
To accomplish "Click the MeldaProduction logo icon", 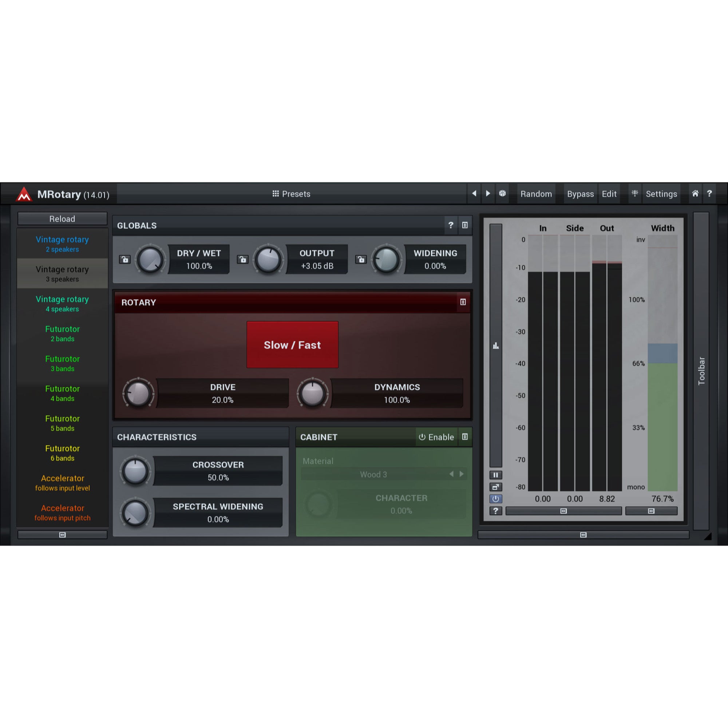I will click(24, 194).
